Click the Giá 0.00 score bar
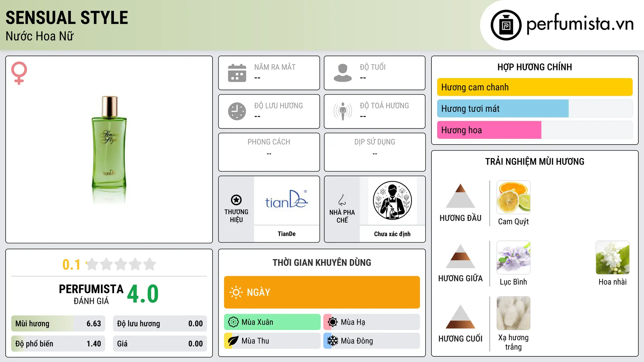The image size is (644, 362). click(x=160, y=344)
